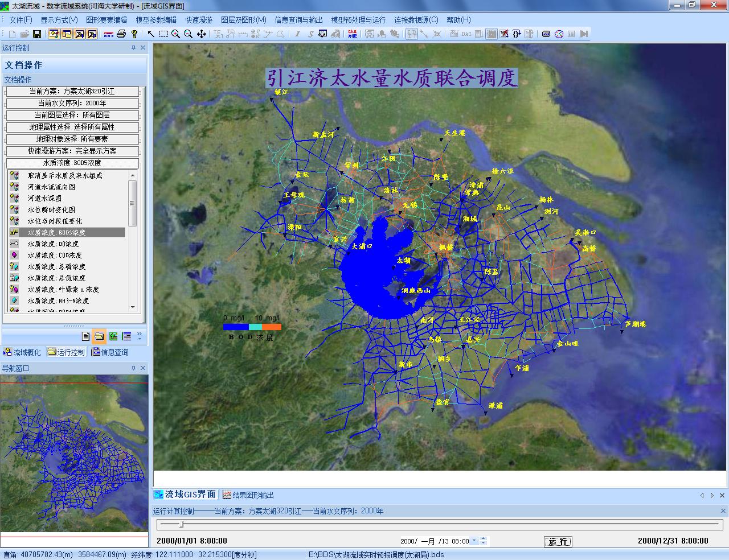Screen dimensions: 729x560
Task: Click the New document toolbar icon
Action: [12, 34]
